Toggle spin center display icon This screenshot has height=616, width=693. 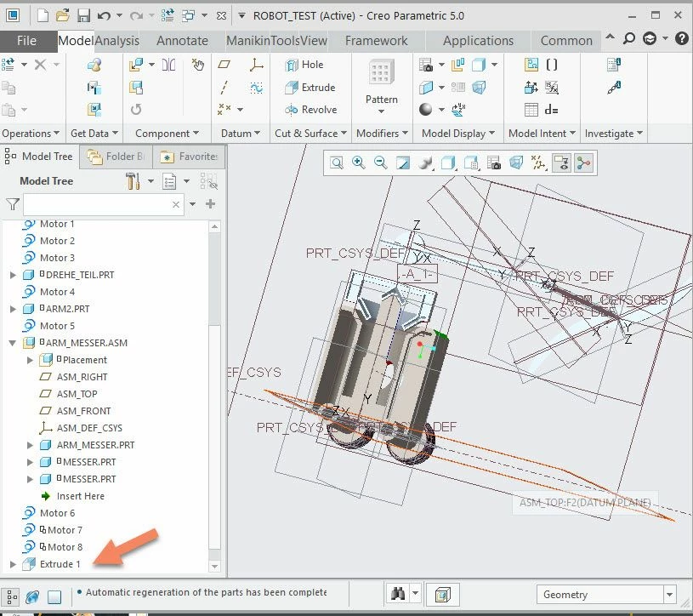click(583, 163)
